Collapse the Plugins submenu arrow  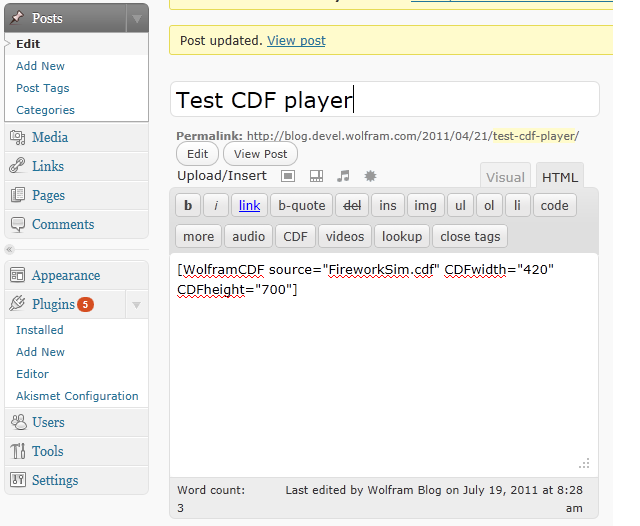pyautogui.click(x=137, y=305)
